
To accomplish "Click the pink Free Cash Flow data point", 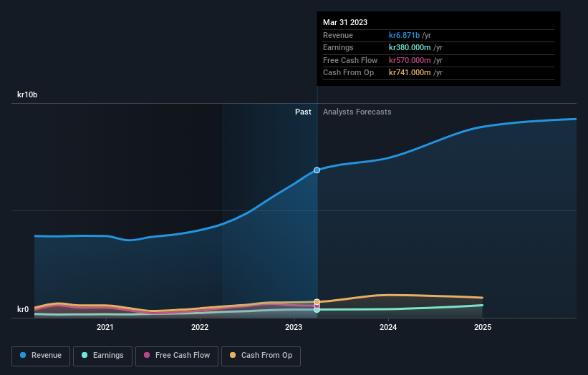I will point(317,306).
